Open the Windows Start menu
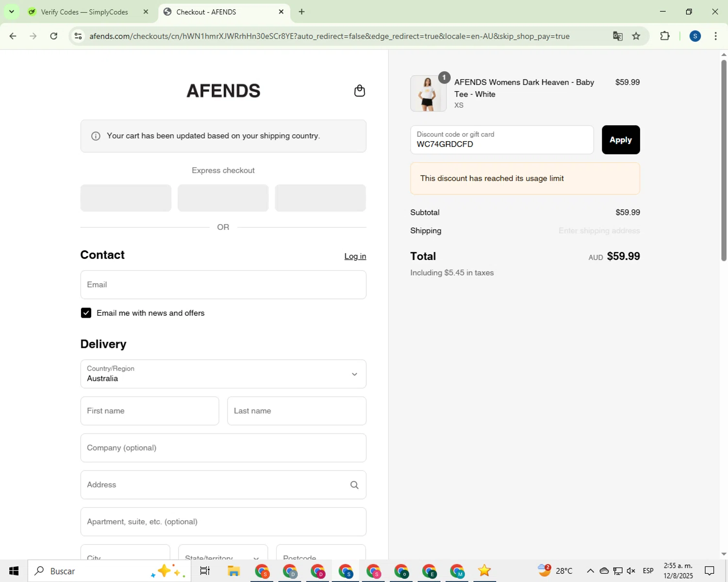Screen dimensions: 728x582 tap(14, 571)
